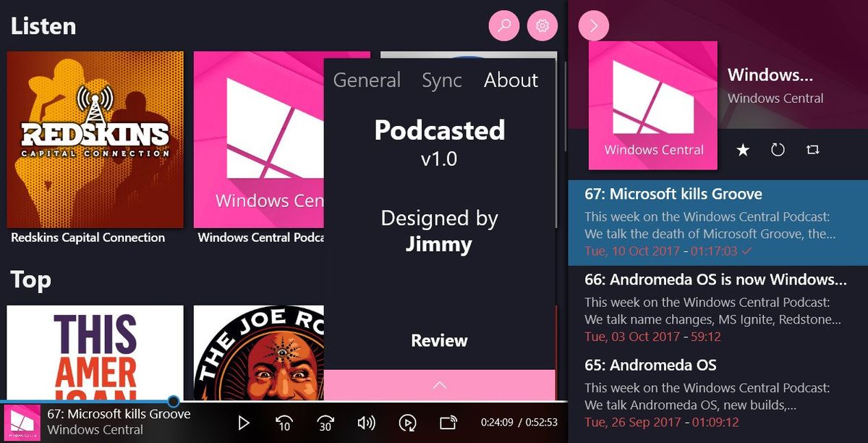Image resolution: width=868 pixels, height=443 pixels.
Task: Resume playback with the play button
Action: coord(244,422)
